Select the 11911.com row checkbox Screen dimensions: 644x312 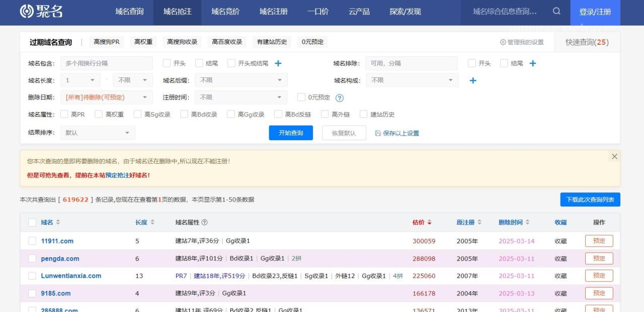coord(32,241)
